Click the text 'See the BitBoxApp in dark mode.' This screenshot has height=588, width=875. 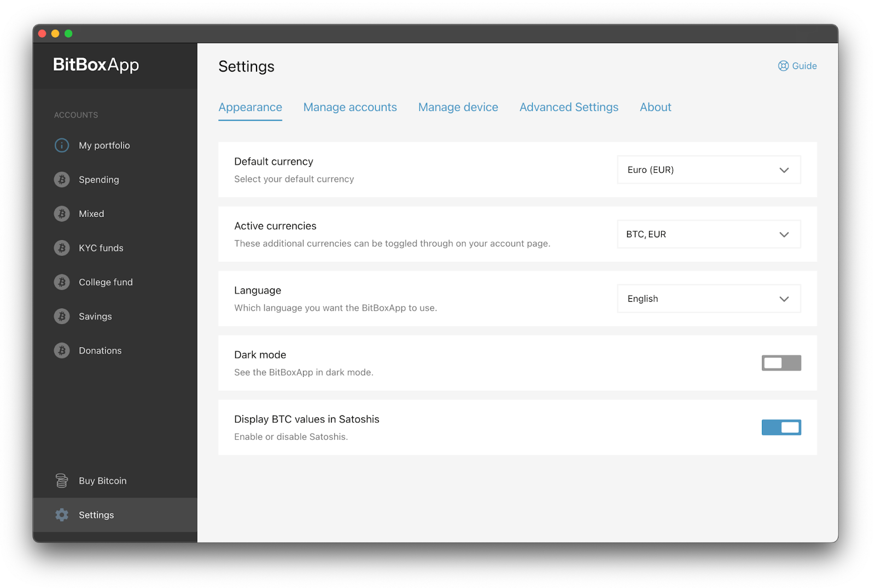pos(304,373)
